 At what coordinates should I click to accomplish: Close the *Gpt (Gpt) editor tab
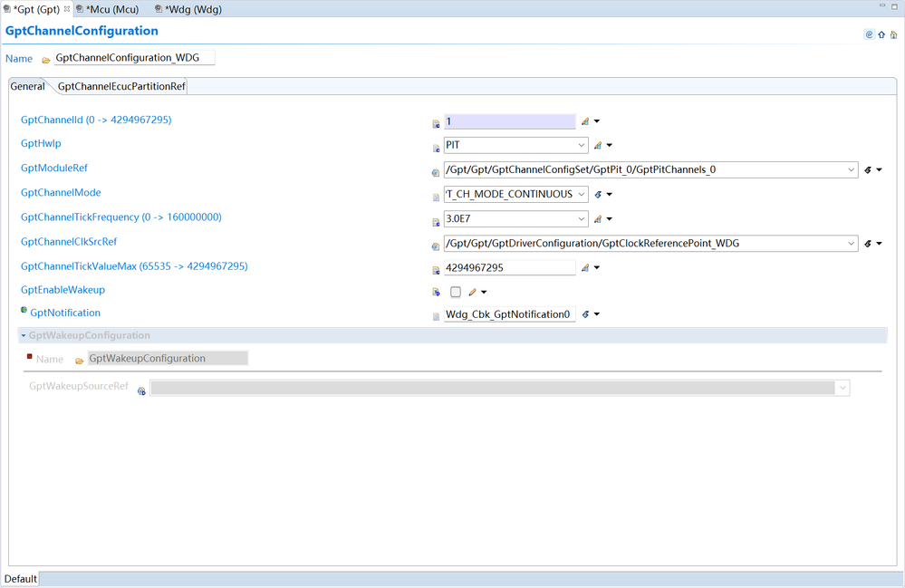(x=67, y=9)
